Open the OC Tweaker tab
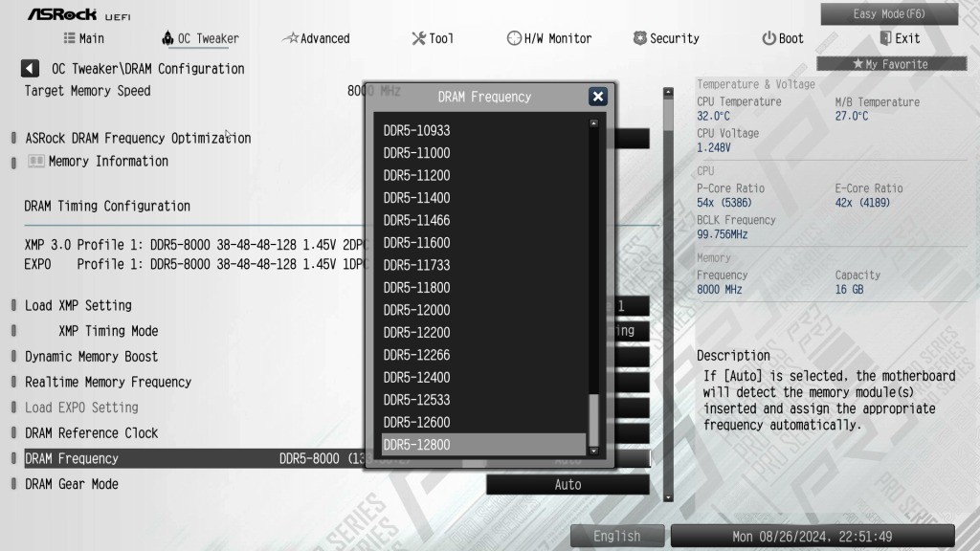 point(201,38)
